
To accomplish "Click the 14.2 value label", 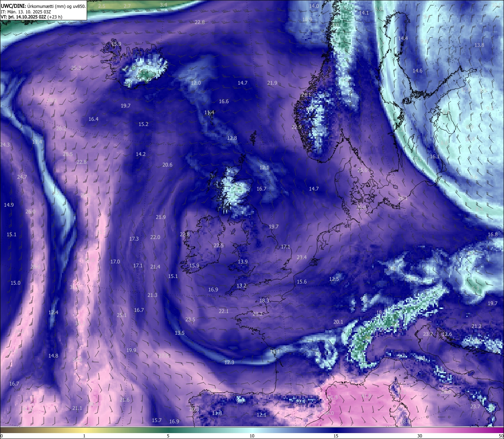I will tap(141, 154).
